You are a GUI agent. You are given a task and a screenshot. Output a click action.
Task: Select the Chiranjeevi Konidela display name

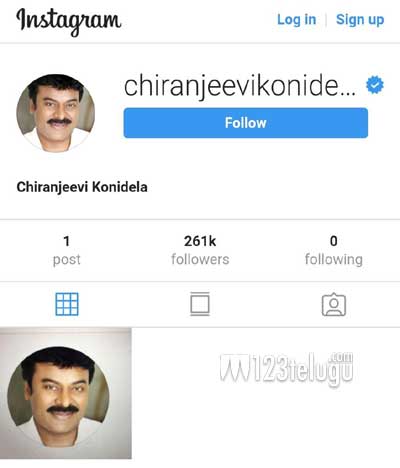pyautogui.click(x=82, y=187)
